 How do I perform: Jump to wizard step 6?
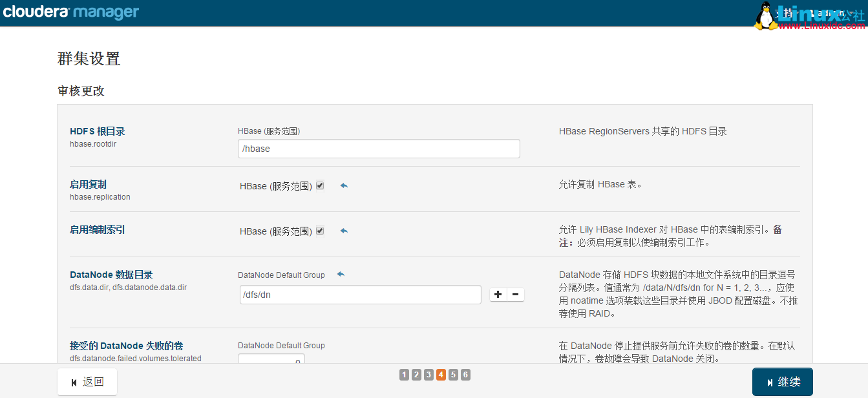point(465,374)
